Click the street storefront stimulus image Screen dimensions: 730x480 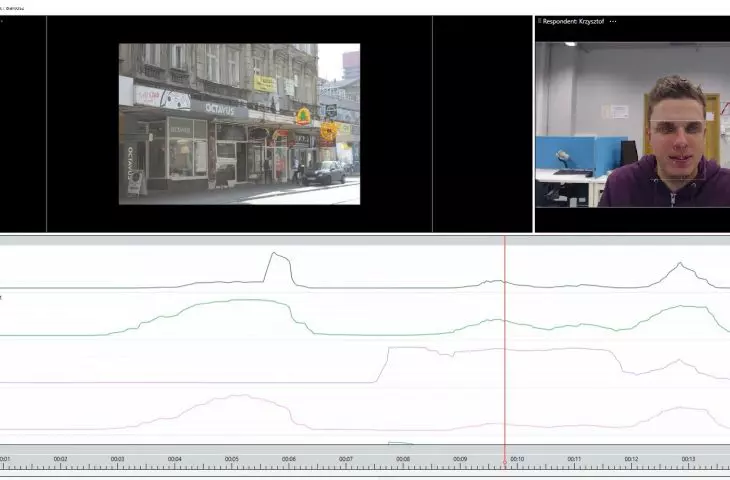pos(239,124)
